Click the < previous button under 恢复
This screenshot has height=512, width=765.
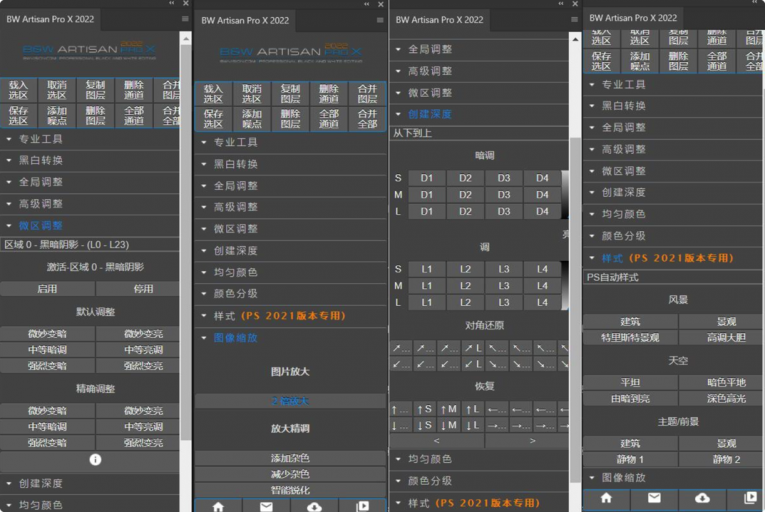437,441
